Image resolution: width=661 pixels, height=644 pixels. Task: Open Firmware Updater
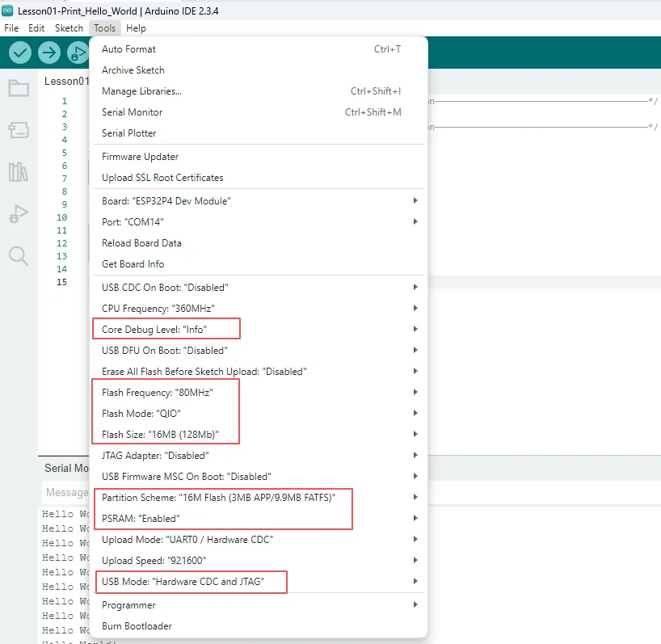click(258, 157)
